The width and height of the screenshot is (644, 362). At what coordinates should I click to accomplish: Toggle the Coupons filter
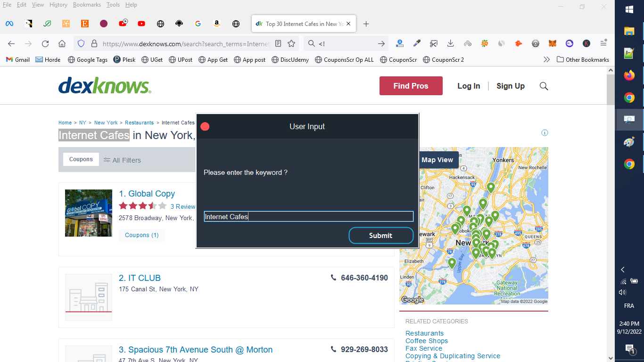pyautogui.click(x=81, y=159)
